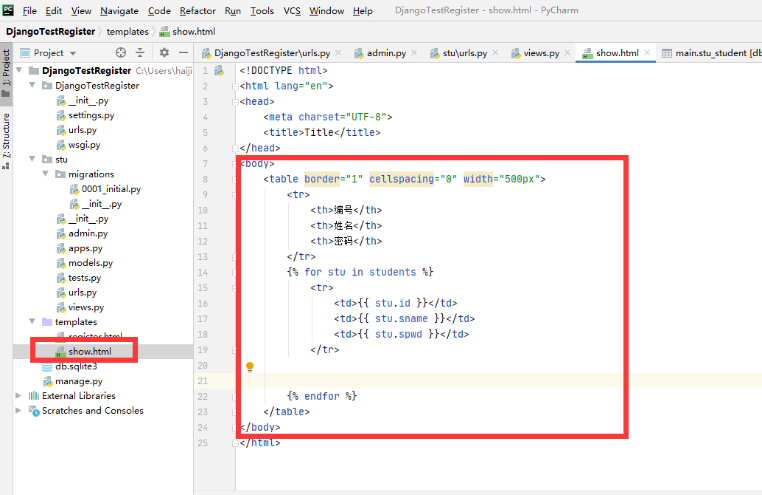This screenshot has width=762, height=495.
Task: Click the locate/scroll-from-source target icon
Action: click(121, 52)
